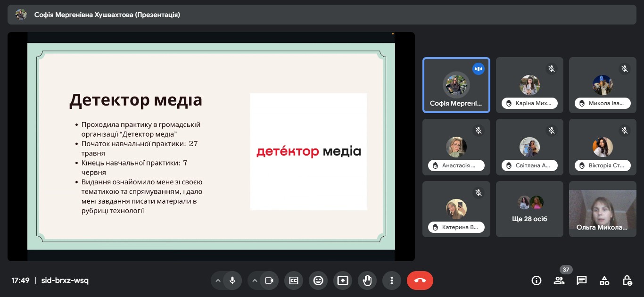The image size is (644, 297).
Task: Toggle the camera on or off
Action: pos(269,280)
